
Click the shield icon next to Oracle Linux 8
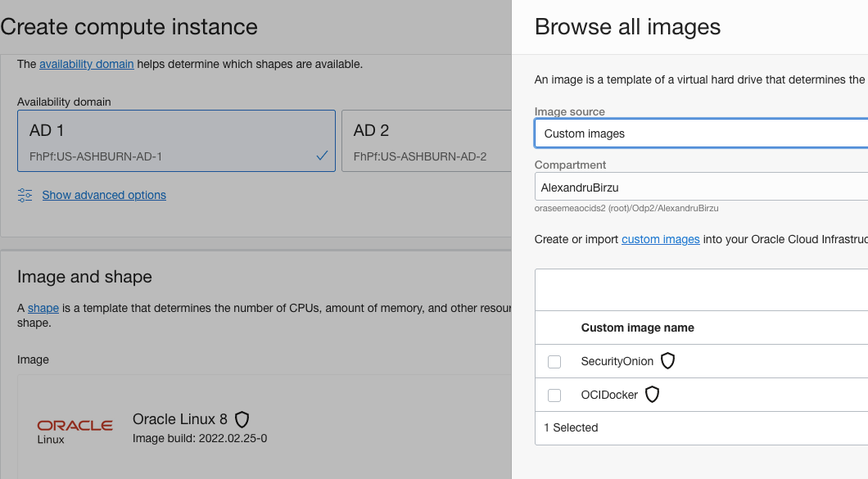click(x=242, y=419)
